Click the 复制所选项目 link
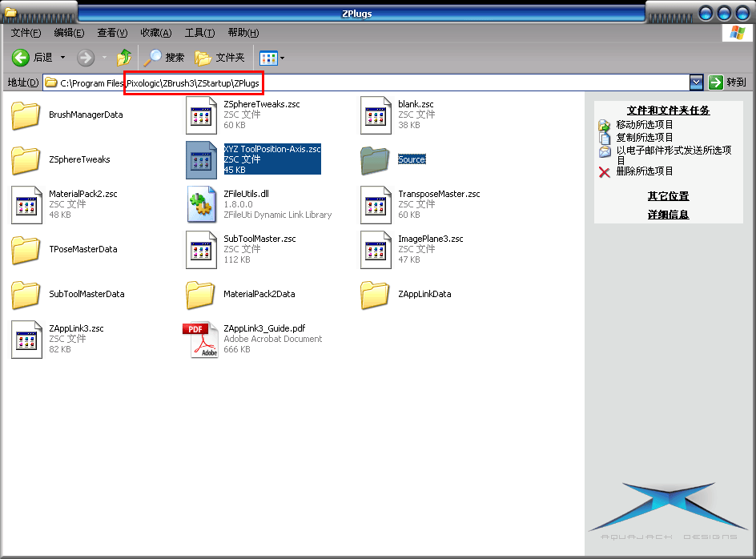The width and height of the screenshot is (756, 559). click(x=644, y=138)
